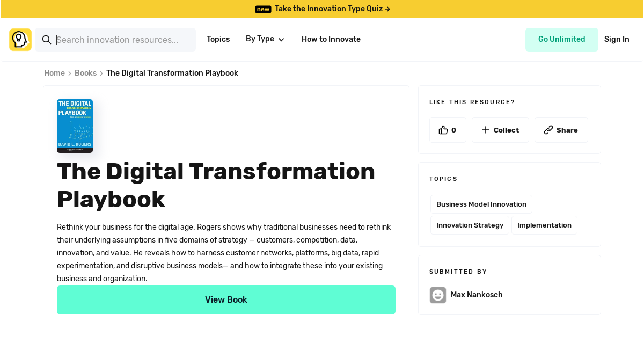
Task: Click the breadcrumb separator chevron after Home
Action: tap(69, 73)
